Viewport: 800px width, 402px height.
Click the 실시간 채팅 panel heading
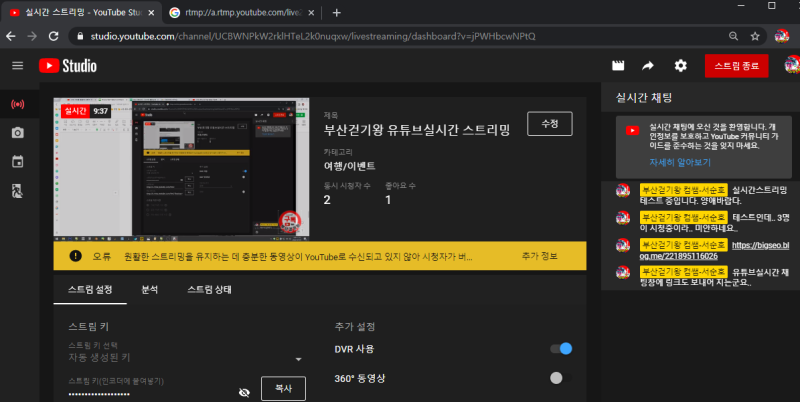[644, 97]
